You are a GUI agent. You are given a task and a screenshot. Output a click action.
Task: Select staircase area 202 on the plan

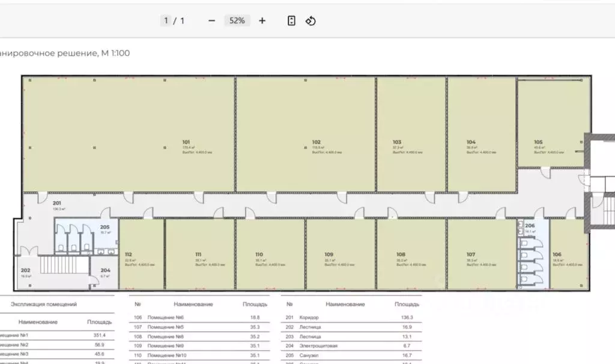[x=26, y=271]
